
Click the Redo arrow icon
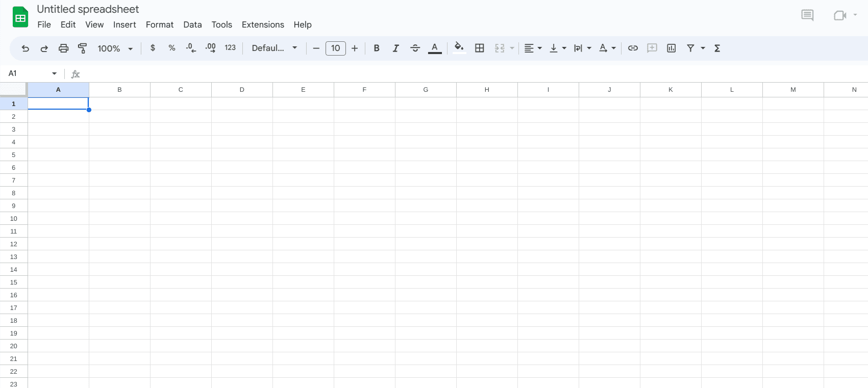click(44, 48)
